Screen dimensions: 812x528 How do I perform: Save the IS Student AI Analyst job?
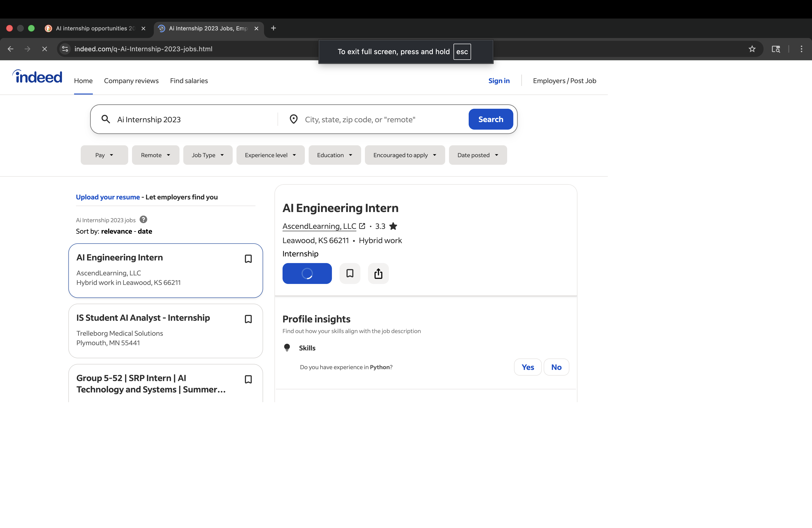(x=248, y=319)
